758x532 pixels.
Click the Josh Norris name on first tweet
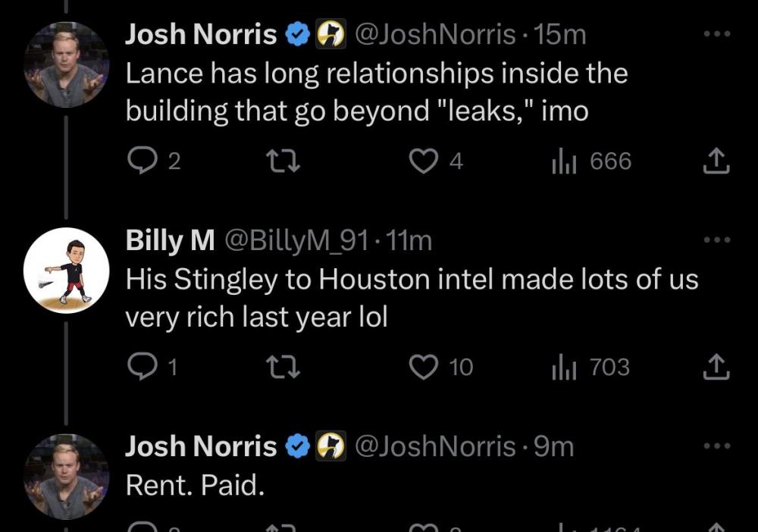201,34
